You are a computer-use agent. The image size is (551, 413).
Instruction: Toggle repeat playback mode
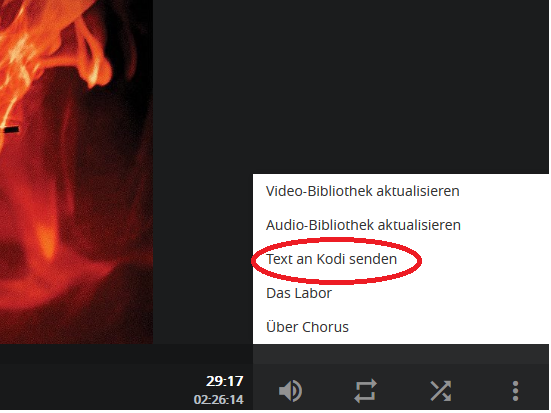(x=365, y=391)
